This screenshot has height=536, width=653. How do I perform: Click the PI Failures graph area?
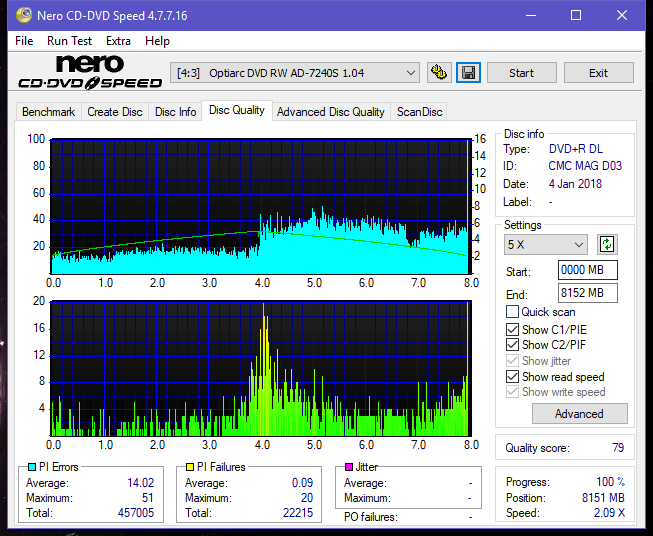(x=261, y=368)
